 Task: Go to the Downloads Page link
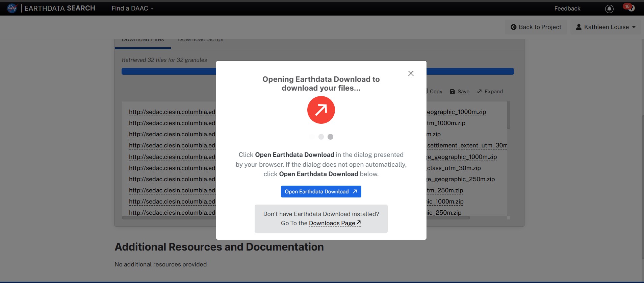click(335, 223)
